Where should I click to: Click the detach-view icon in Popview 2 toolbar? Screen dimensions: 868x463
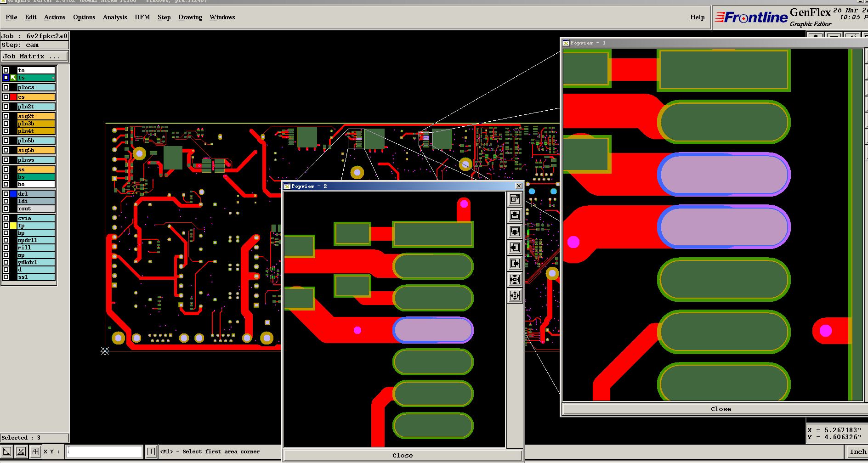pyautogui.click(x=515, y=199)
